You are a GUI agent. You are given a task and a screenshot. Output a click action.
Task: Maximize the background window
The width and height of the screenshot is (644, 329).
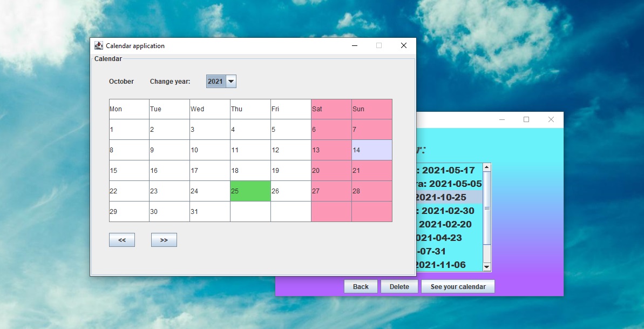(x=526, y=120)
